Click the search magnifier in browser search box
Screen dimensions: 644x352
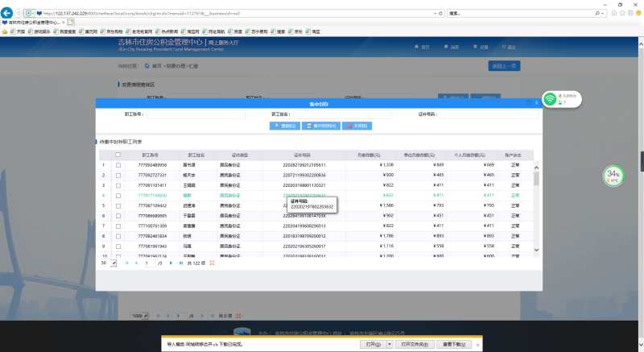(597, 13)
